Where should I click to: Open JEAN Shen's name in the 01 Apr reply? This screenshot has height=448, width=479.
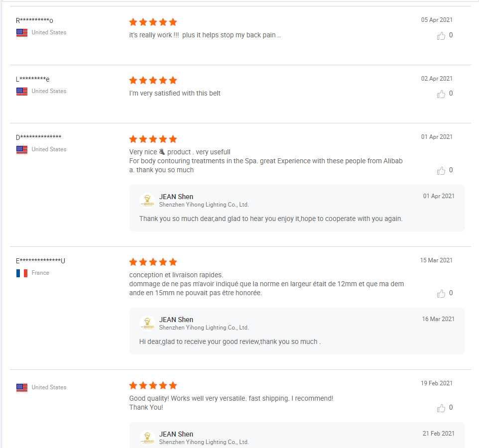tap(176, 197)
